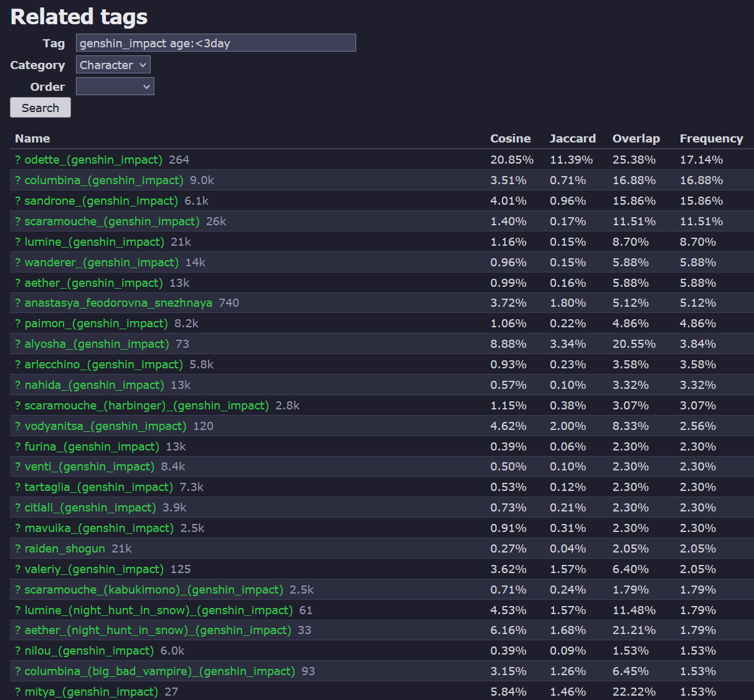This screenshot has height=700, width=754.
Task: Click the ? wiki link beside nilou_(genshin_impact)
Action: click(18, 651)
